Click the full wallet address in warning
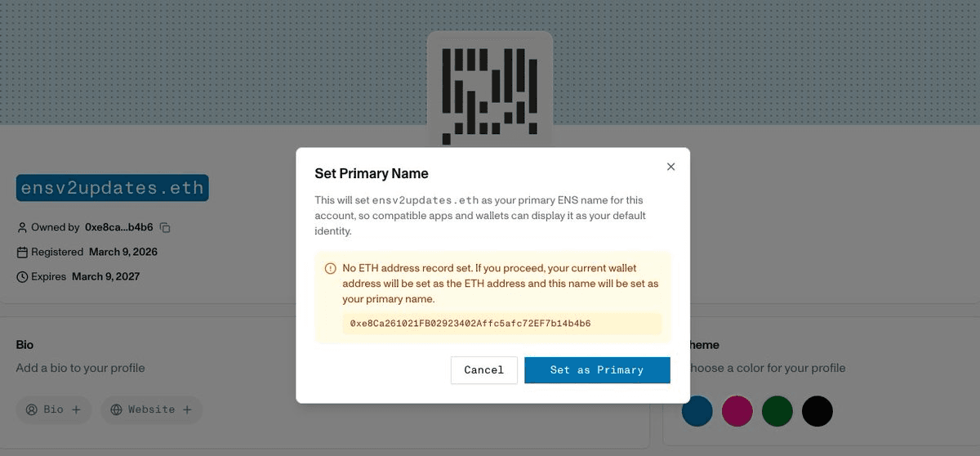Screen dimensions: 980x456 click(x=470, y=324)
